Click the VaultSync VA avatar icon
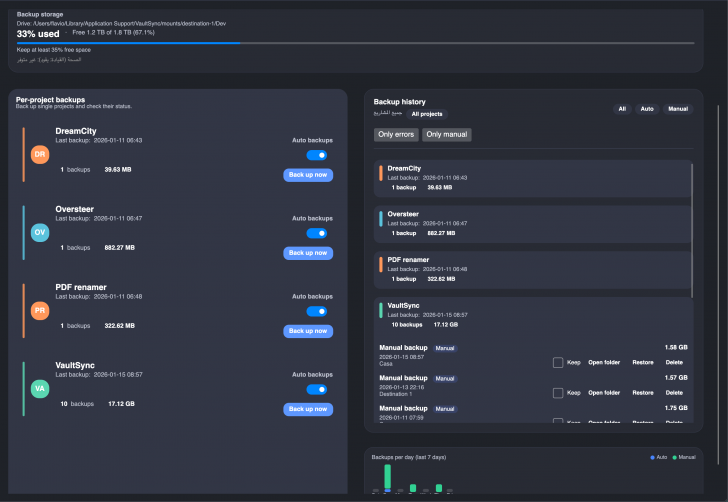This screenshot has height=502, width=728. coord(40,389)
